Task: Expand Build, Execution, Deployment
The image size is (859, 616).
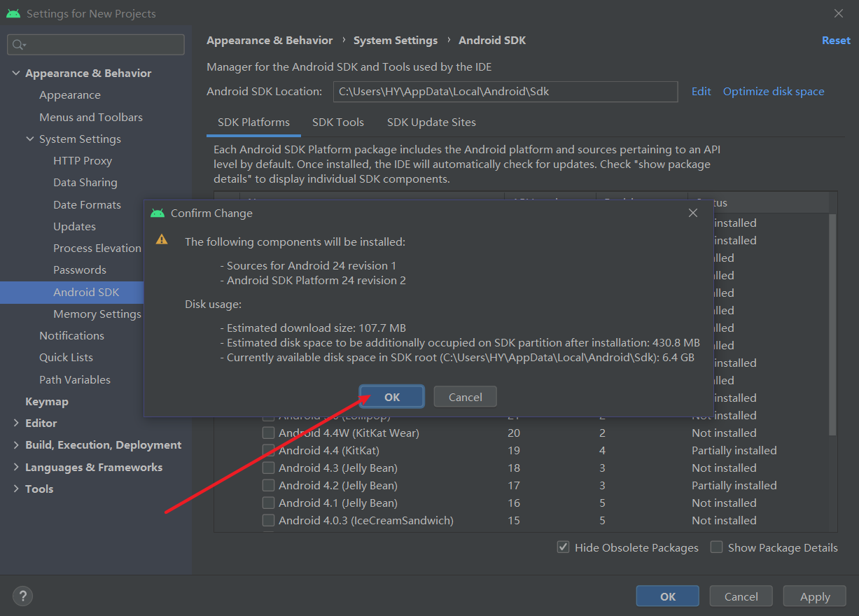Action: [16, 444]
